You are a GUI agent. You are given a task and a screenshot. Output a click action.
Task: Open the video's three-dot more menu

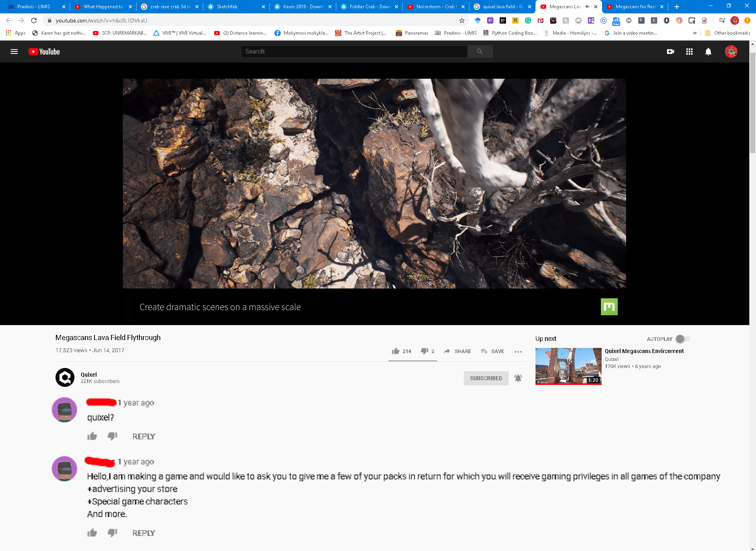518,351
